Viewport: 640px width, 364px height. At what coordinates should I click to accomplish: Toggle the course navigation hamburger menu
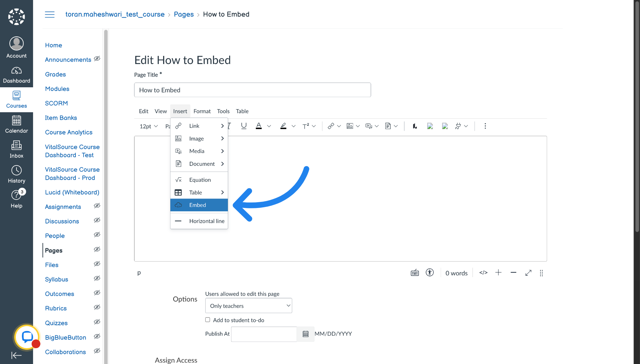pyautogui.click(x=50, y=14)
